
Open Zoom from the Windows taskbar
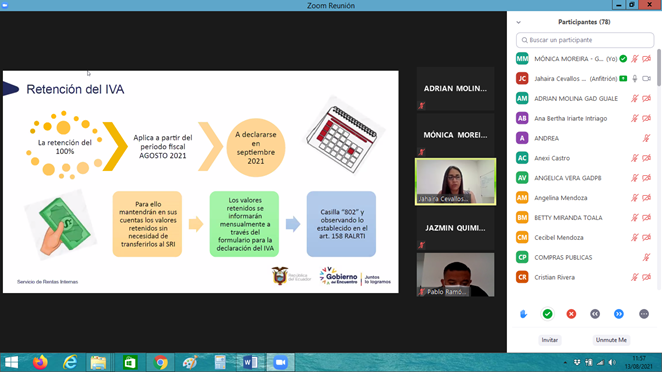[x=280, y=362]
